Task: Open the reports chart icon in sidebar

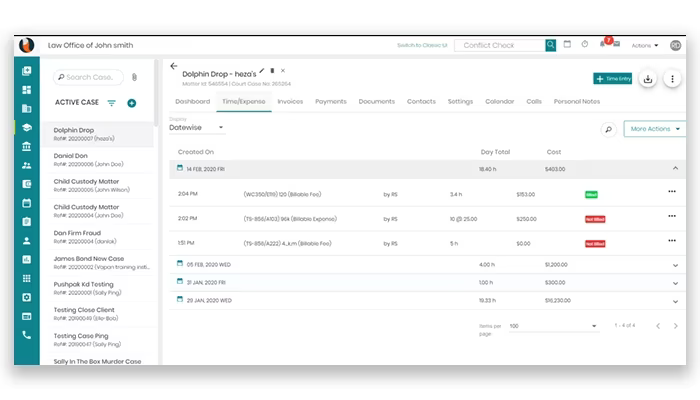Action: point(27,259)
